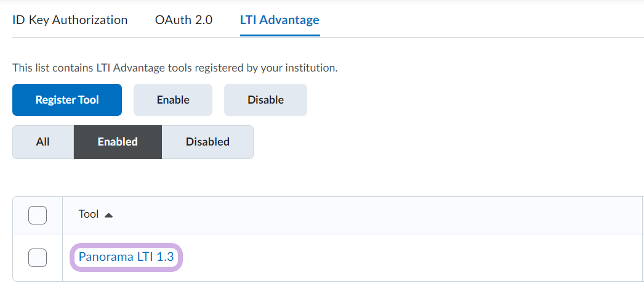Filter list by Disabled tools
This screenshot has height=296, width=644.
coord(207,142)
